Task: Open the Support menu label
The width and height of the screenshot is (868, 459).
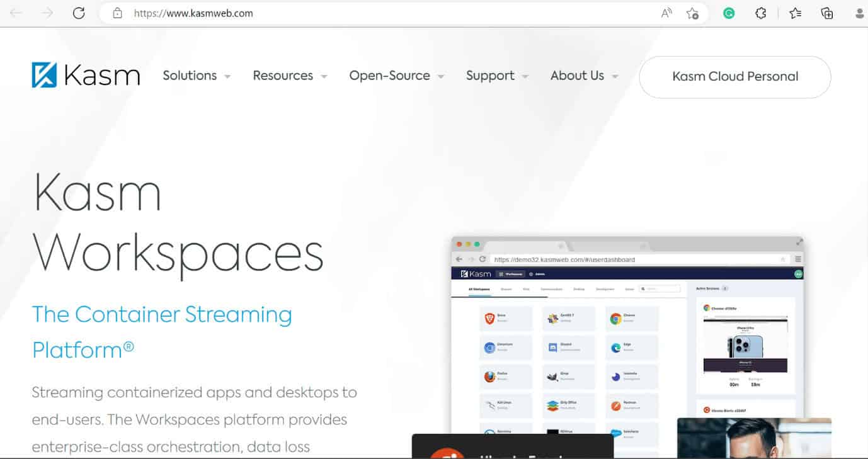Action: [x=490, y=76]
